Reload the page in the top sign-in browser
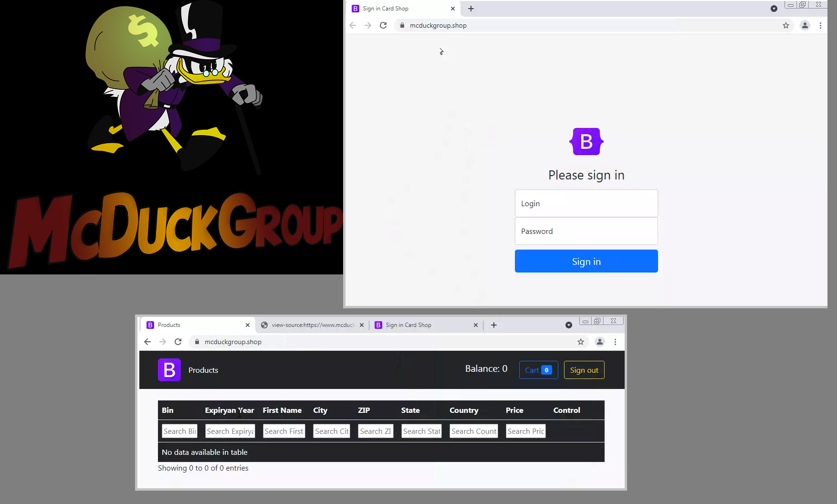837x504 pixels. click(x=383, y=25)
